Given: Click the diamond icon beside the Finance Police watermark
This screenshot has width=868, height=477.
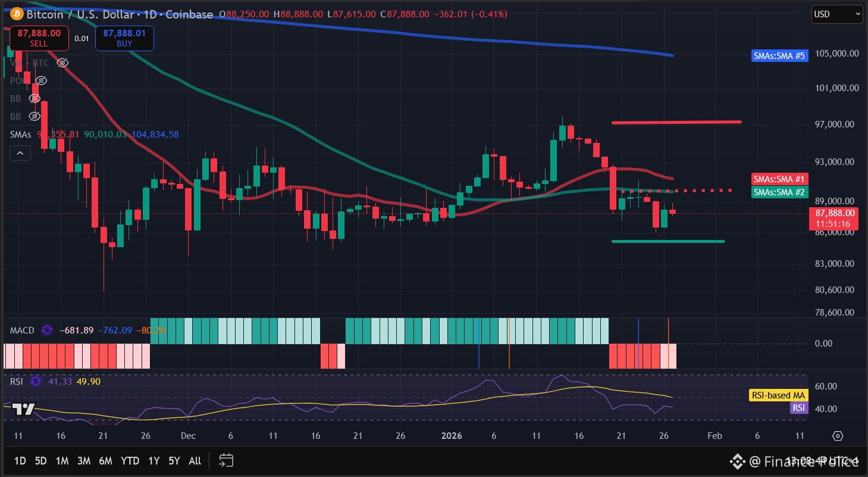Looking at the screenshot, I should [x=738, y=462].
